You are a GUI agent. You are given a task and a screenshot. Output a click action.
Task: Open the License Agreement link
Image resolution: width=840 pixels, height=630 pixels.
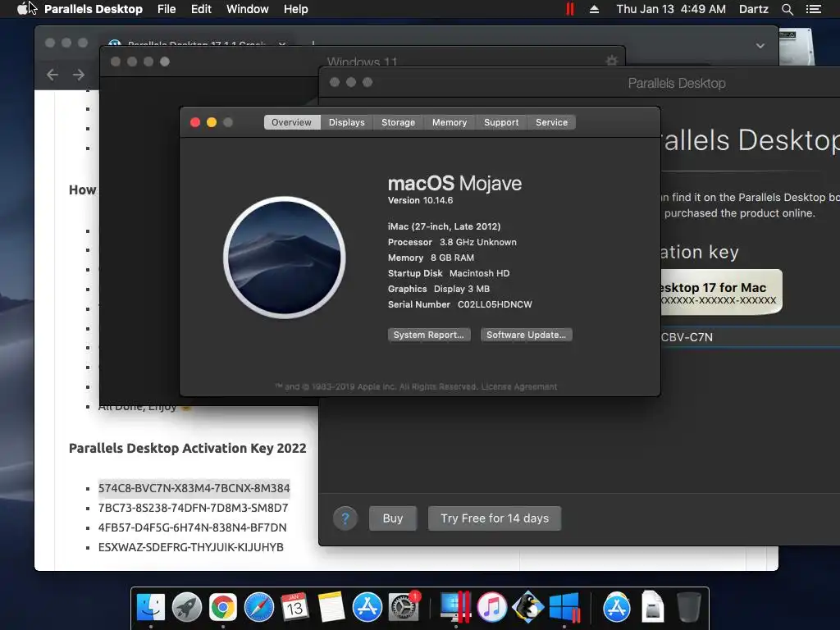pyautogui.click(x=519, y=387)
